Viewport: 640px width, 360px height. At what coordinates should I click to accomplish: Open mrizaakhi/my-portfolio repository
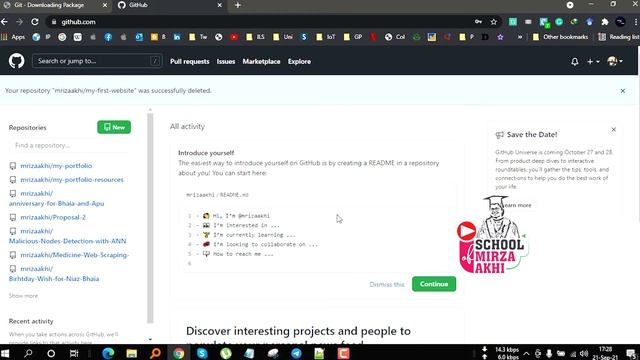[56, 166]
